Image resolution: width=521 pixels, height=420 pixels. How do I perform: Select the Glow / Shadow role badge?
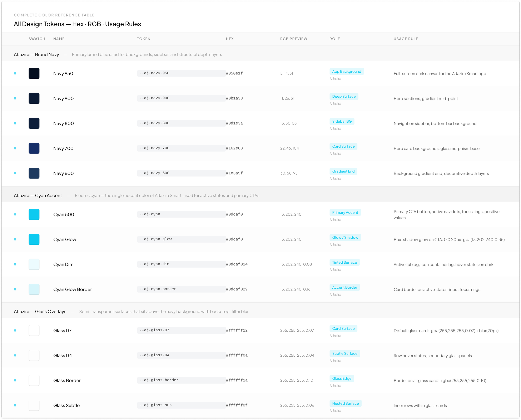(x=345, y=237)
